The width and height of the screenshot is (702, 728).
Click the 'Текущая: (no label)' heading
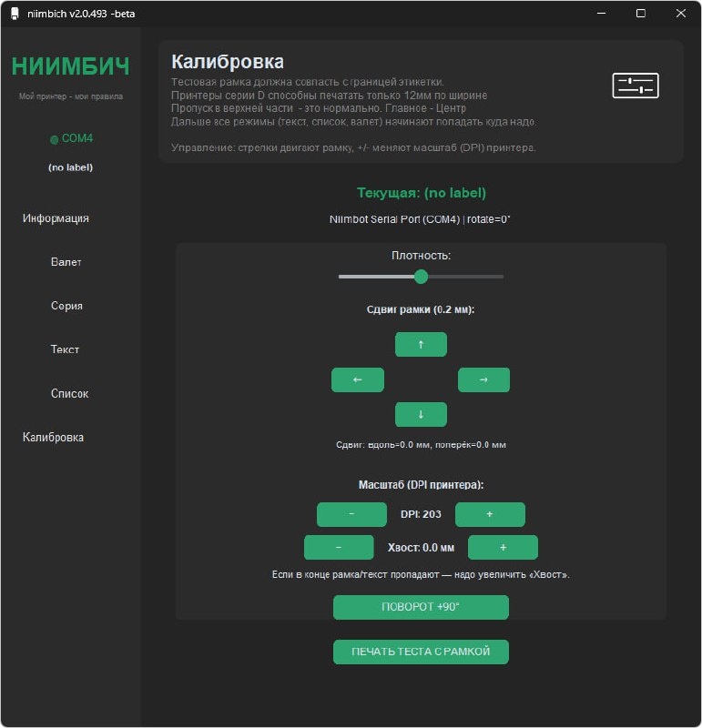pos(421,193)
